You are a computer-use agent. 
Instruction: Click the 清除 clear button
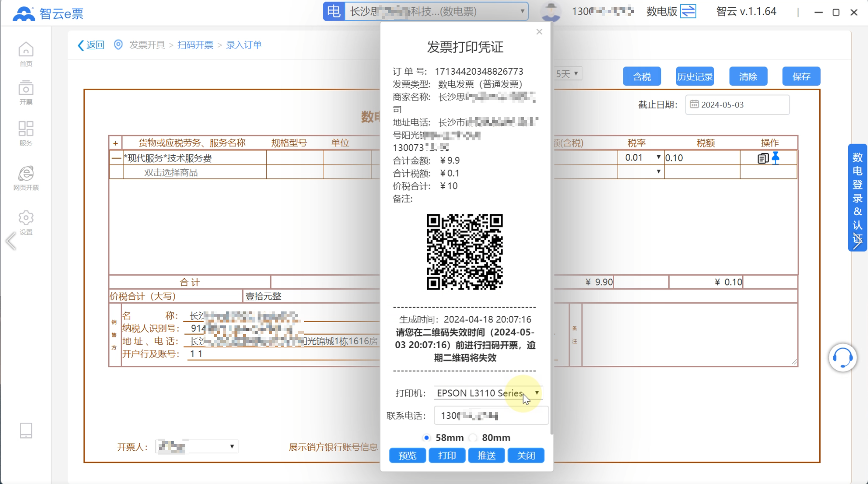(748, 76)
